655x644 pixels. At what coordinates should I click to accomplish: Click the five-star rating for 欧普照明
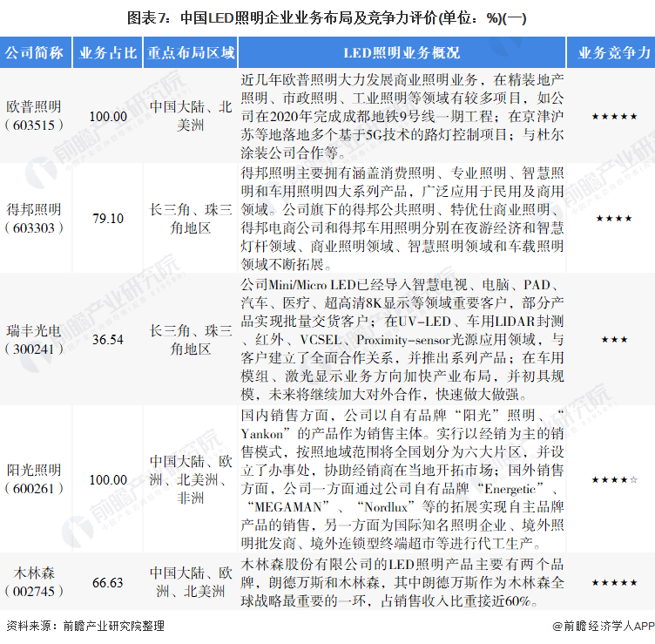tap(614, 117)
